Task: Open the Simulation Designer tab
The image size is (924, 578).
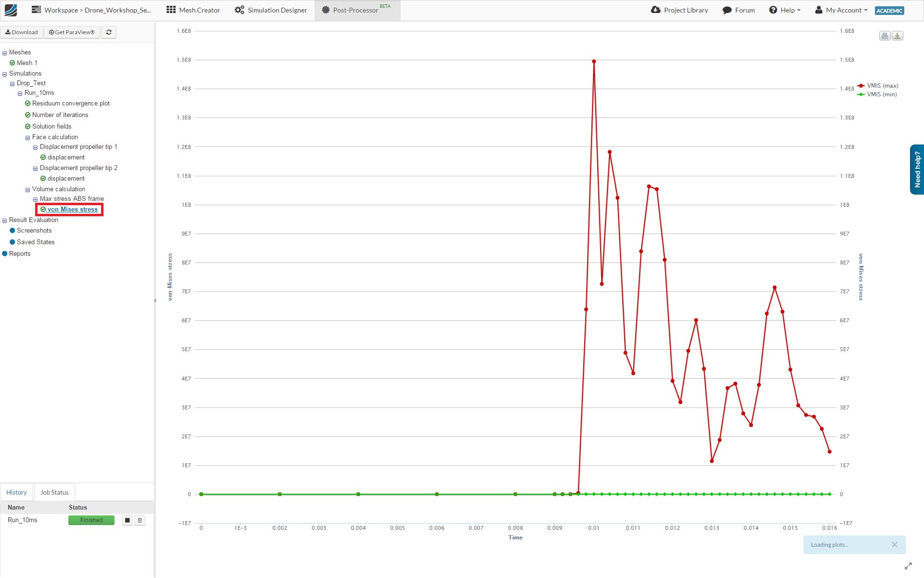Action: (x=271, y=10)
